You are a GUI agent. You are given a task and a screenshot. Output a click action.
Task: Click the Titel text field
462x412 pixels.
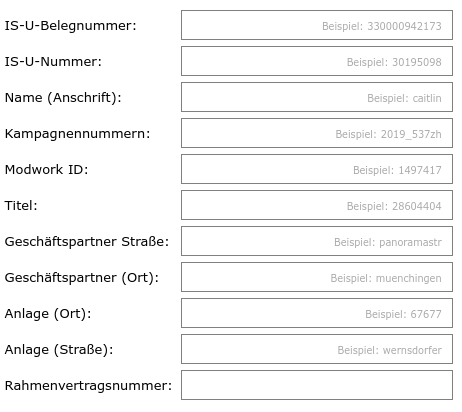pos(317,205)
